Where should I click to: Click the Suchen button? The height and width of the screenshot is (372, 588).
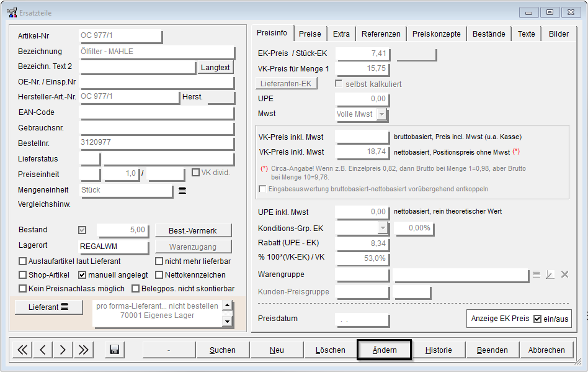(223, 350)
